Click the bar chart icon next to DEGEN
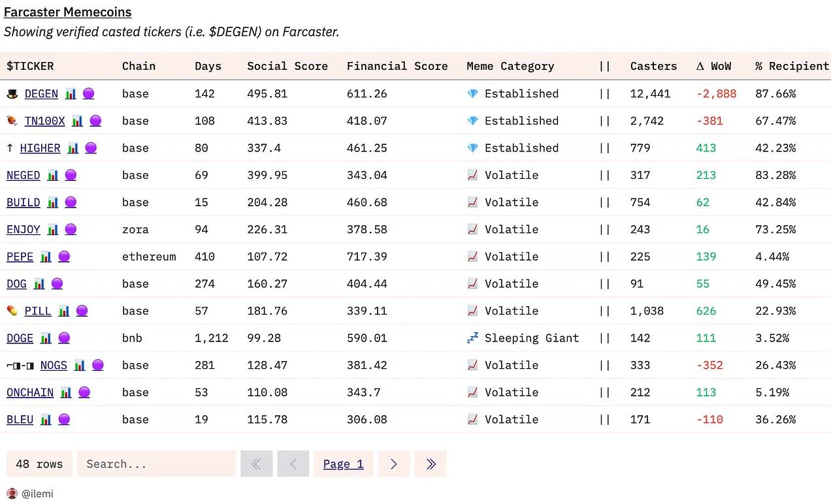 click(71, 94)
